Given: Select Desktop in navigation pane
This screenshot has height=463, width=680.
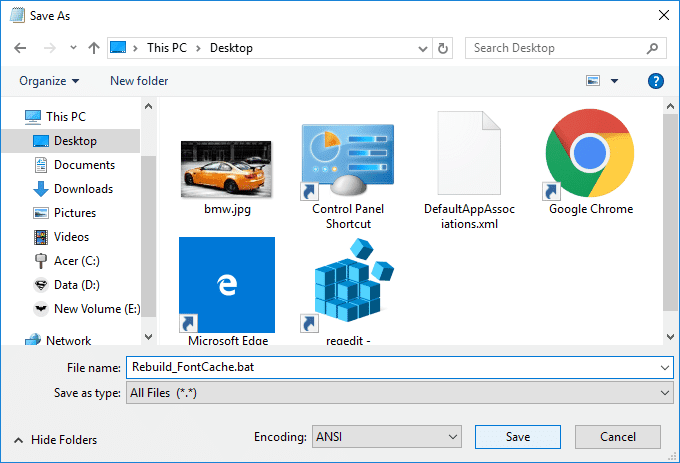Looking at the screenshot, I should [71, 141].
